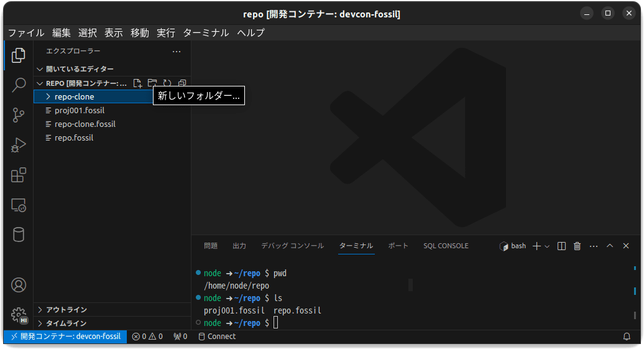Open the 表示 menu
644x349 pixels.
114,32
